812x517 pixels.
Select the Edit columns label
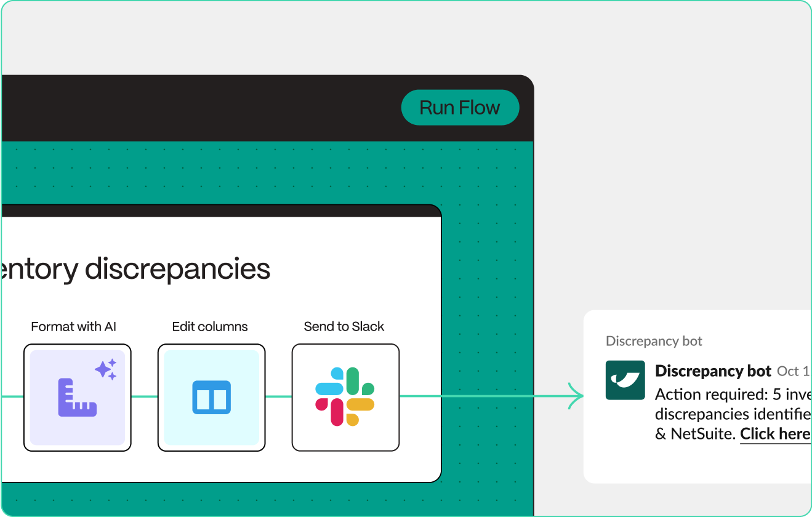pyautogui.click(x=210, y=327)
